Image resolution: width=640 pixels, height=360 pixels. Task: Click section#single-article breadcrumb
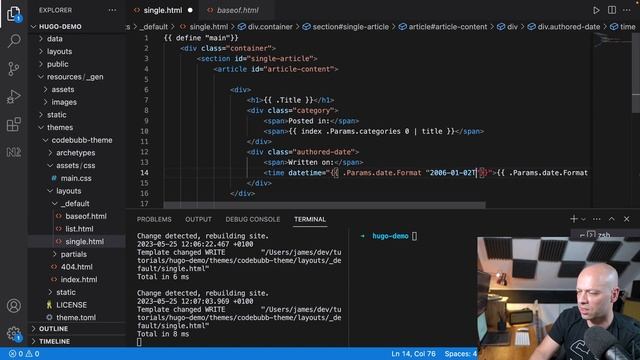pos(346,27)
